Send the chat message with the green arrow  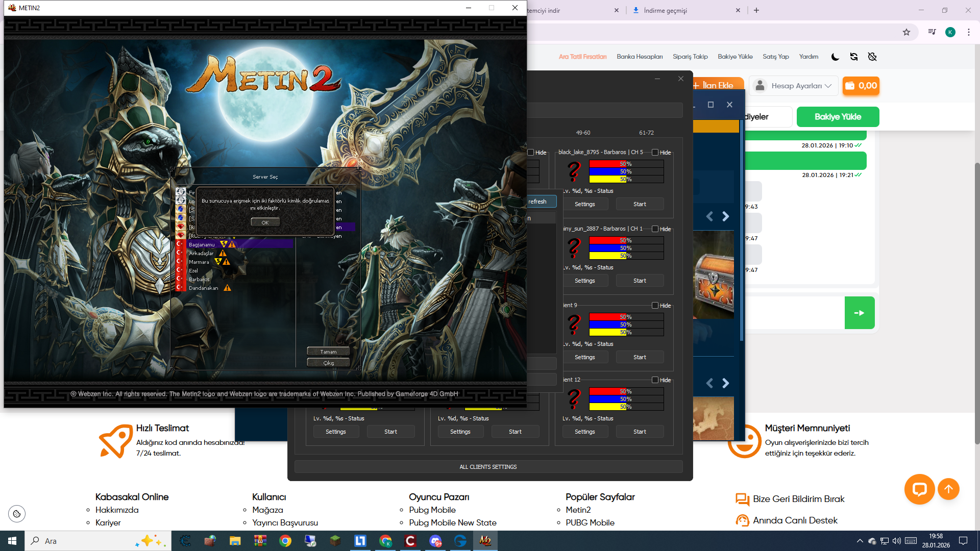860,313
